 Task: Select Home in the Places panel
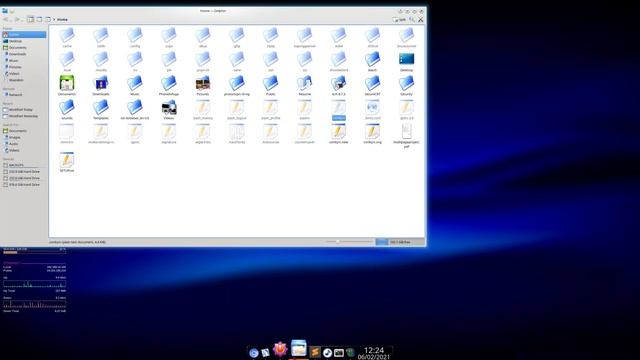[24, 35]
